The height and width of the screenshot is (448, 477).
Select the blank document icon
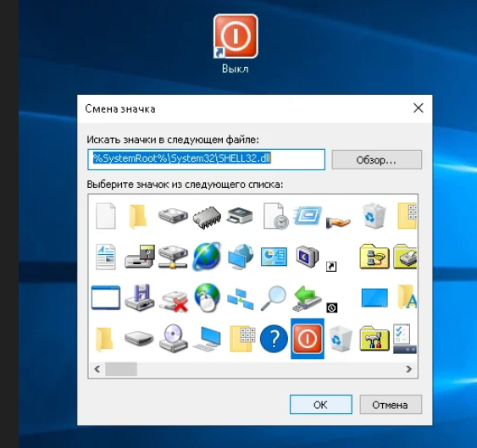[106, 216]
